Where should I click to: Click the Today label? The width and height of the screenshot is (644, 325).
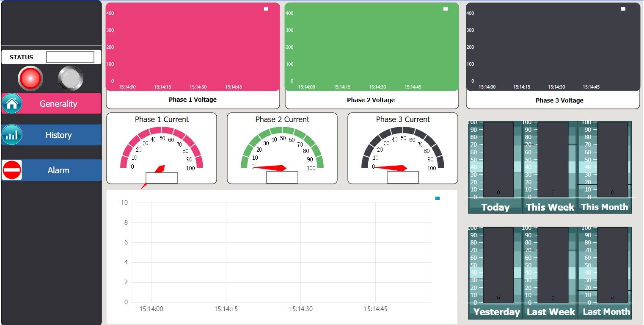495,207
